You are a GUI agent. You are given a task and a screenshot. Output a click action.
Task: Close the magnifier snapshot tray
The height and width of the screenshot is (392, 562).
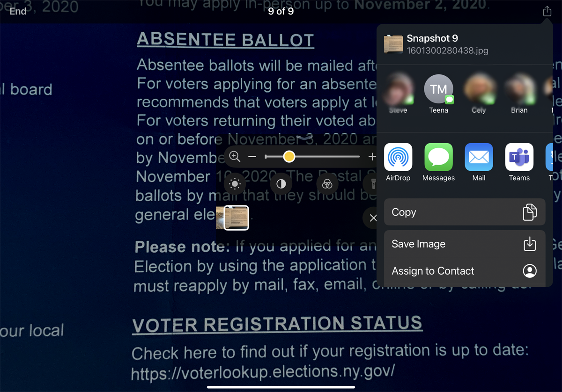click(372, 218)
